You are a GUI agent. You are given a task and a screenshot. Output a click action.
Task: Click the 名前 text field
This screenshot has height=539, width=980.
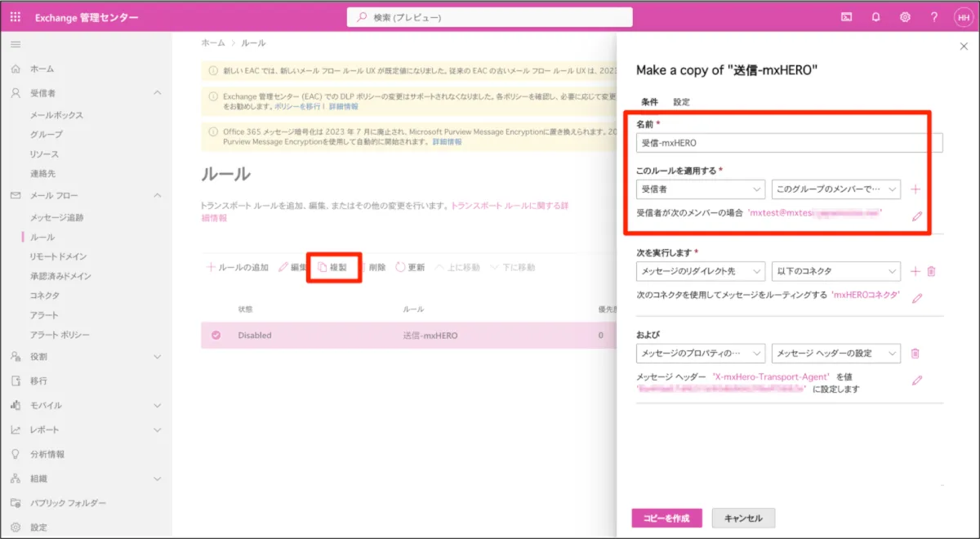coord(789,143)
